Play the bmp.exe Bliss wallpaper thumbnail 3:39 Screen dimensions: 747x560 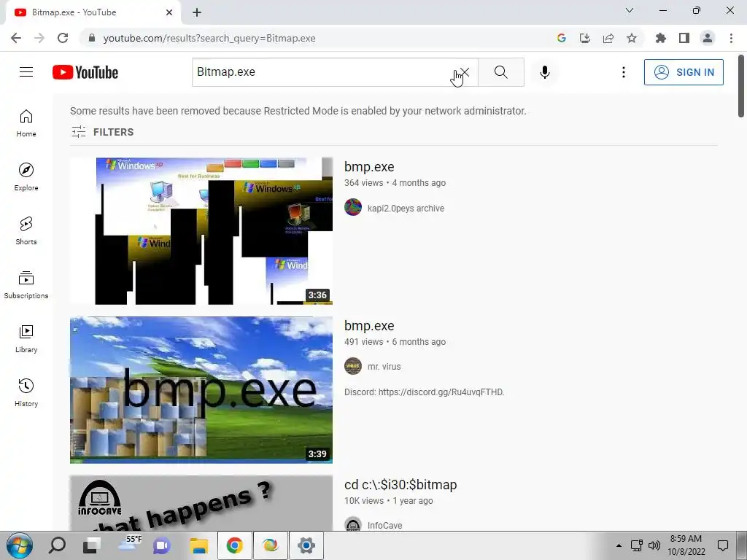point(201,389)
